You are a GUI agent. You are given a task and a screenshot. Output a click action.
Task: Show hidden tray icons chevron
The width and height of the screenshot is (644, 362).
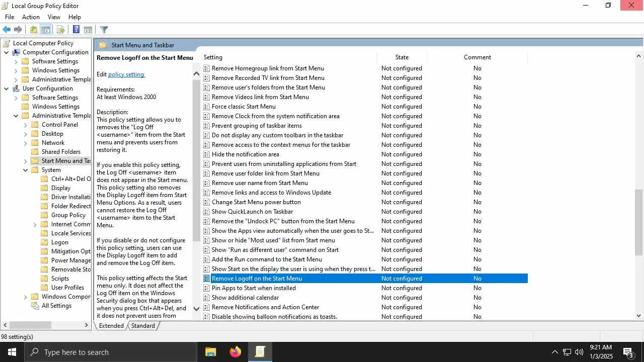point(554,352)
